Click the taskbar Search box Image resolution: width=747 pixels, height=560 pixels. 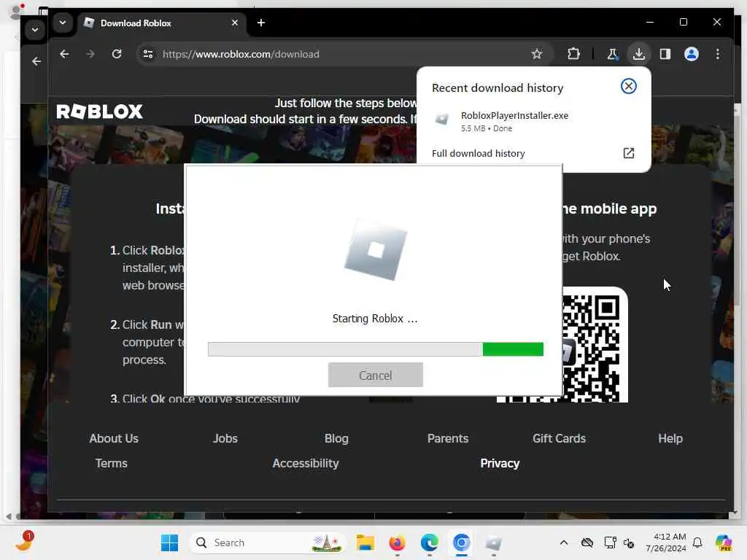coord(268,542)
